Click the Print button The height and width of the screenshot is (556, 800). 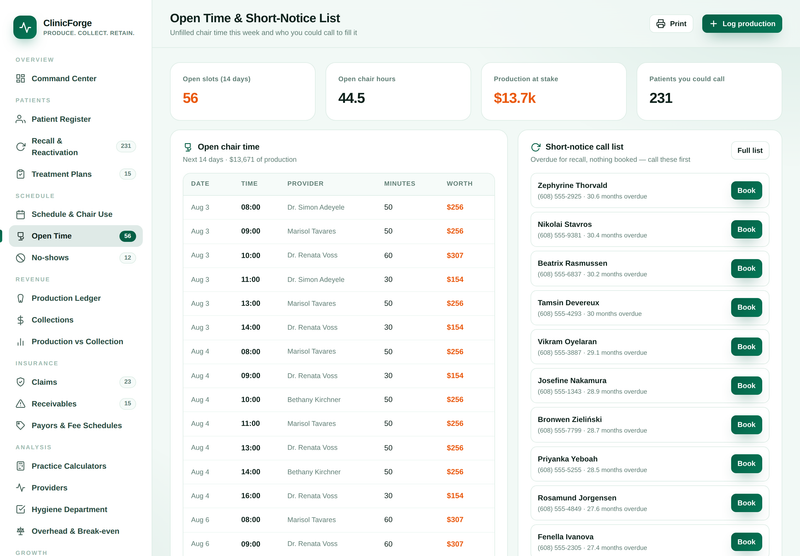pos(671,24)
